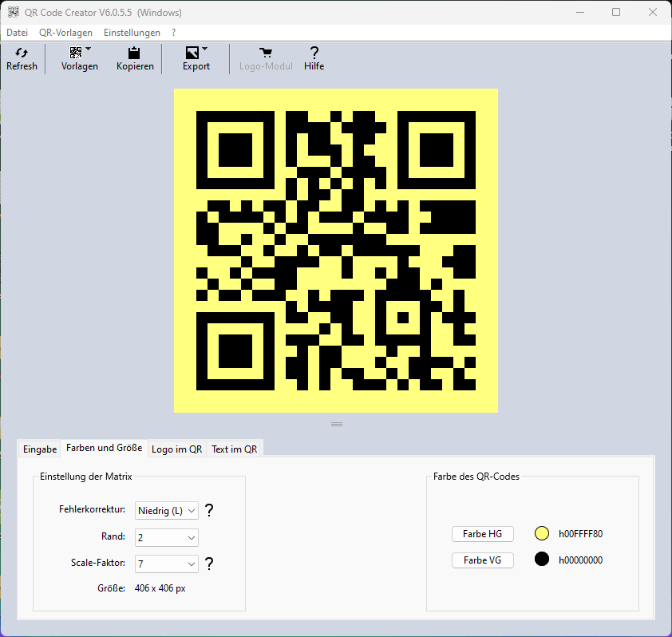Screen dimensions: 672x637
Task: Switch to Logo im QR tab
Action: click(x=176, y=449)
